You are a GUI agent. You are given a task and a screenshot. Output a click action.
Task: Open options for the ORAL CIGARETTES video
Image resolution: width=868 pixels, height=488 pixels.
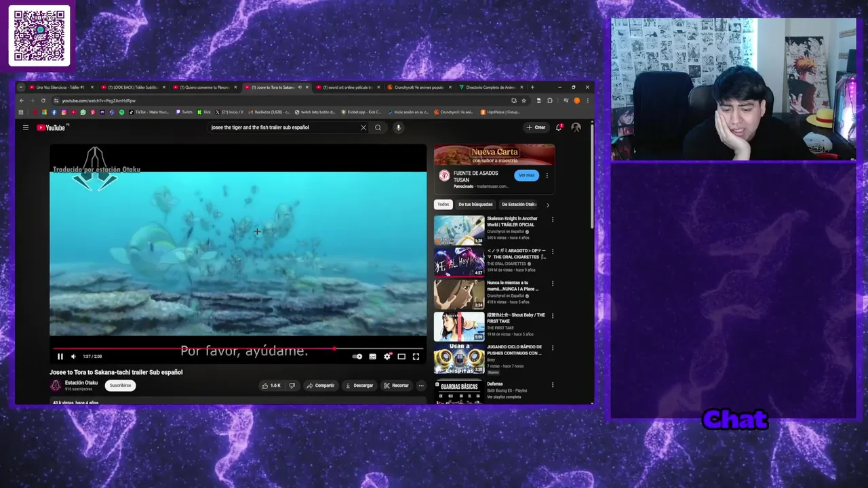(553, 251)
